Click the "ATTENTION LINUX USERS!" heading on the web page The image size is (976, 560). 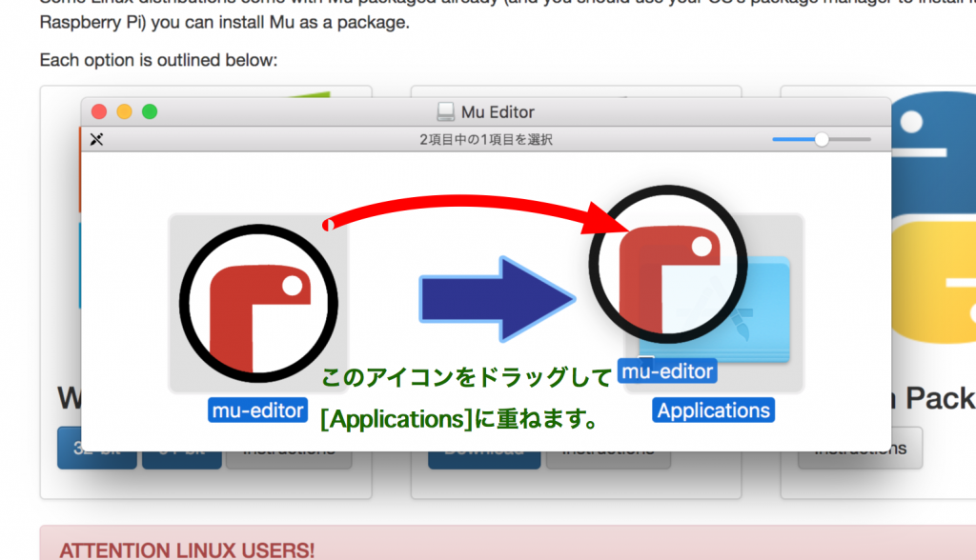pyautogui.click(x=188, y=550)
